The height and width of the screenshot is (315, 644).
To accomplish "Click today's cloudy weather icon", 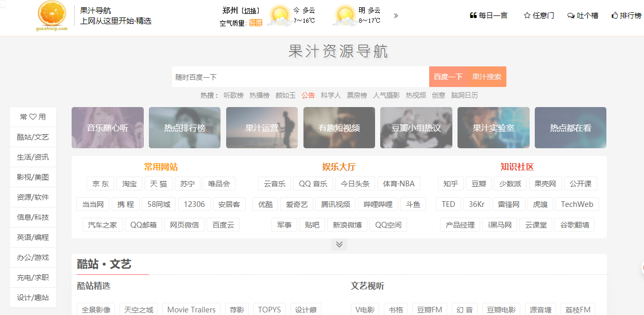I will coord(280,16).
